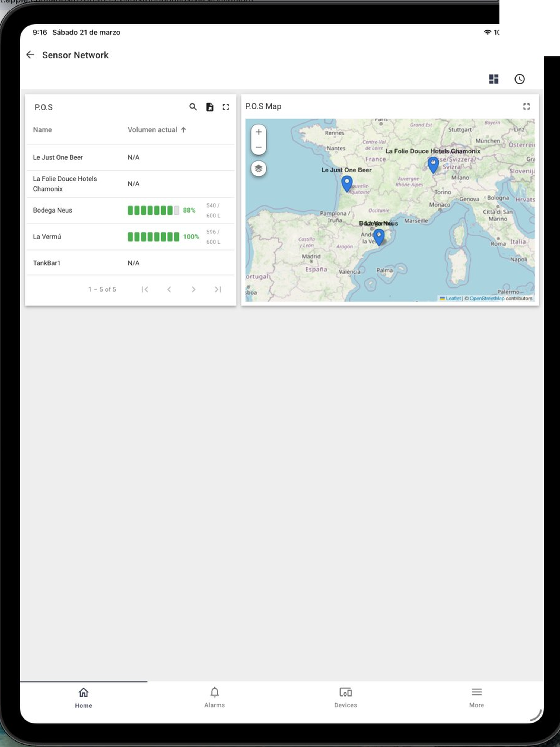
Task: Open the More tab
Action: [476, 698]
